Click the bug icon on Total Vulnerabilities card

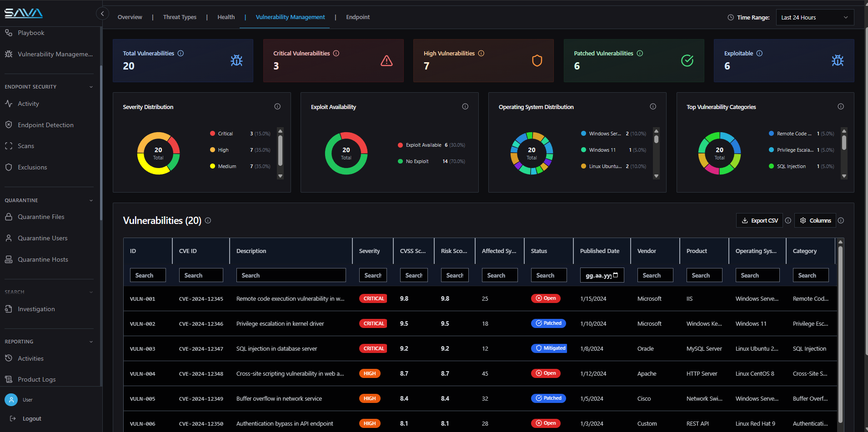coord(236,60)
